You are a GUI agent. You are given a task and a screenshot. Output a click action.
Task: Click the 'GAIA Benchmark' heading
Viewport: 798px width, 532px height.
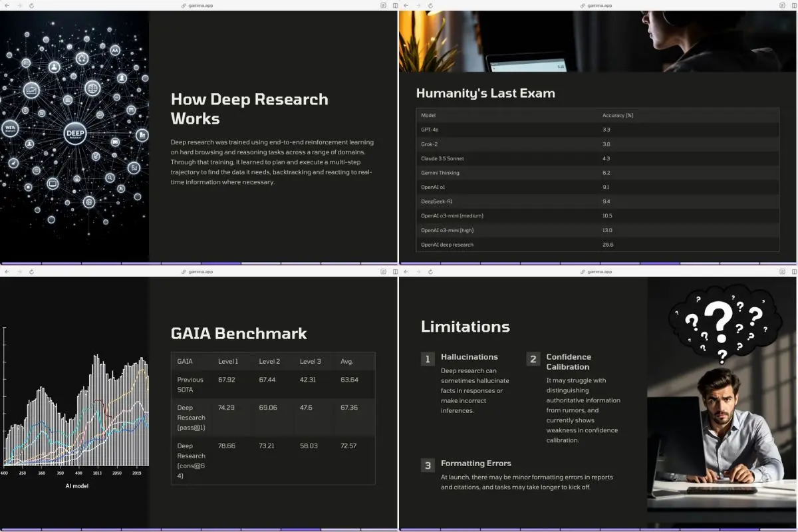tap(239, 333)
